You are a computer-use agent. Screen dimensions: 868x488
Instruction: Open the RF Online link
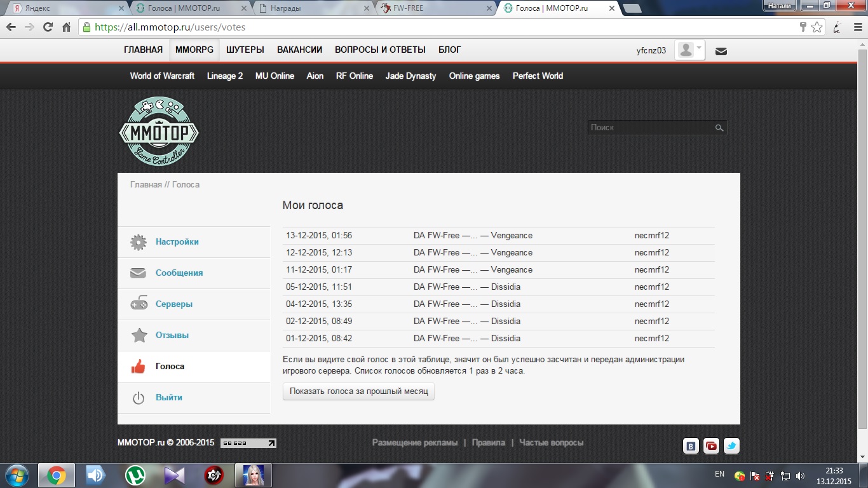[x=355, y=76]
